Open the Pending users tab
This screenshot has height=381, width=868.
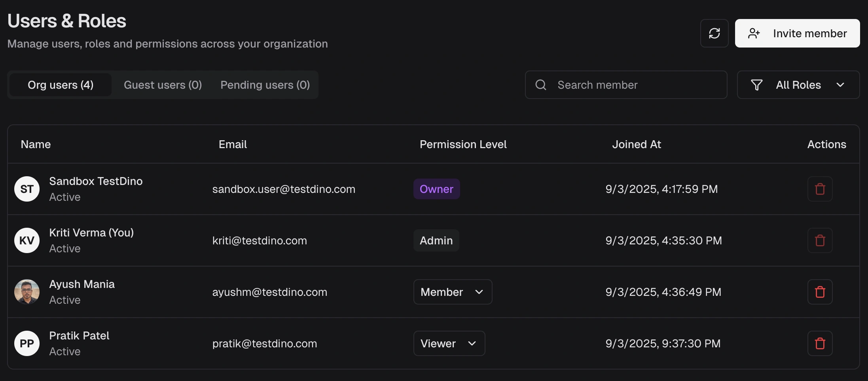pyautogui.click(x=265, y=85)
